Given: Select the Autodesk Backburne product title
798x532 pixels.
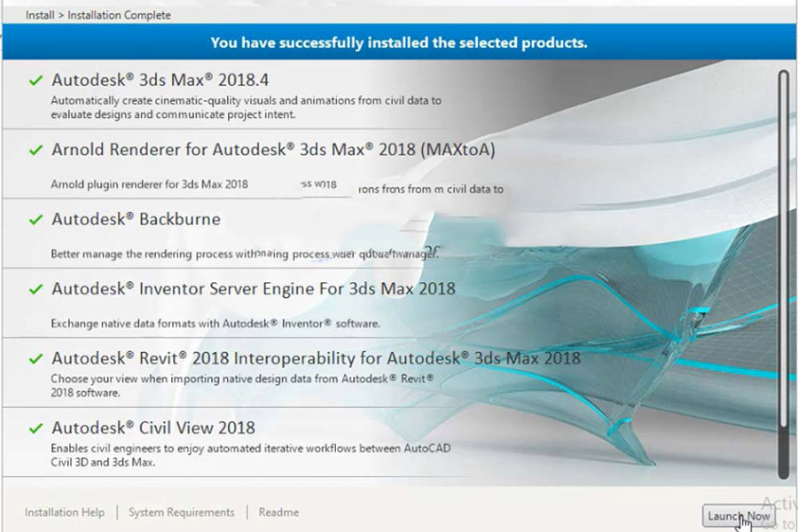Looking at the screenshot, I should (136, 219).
